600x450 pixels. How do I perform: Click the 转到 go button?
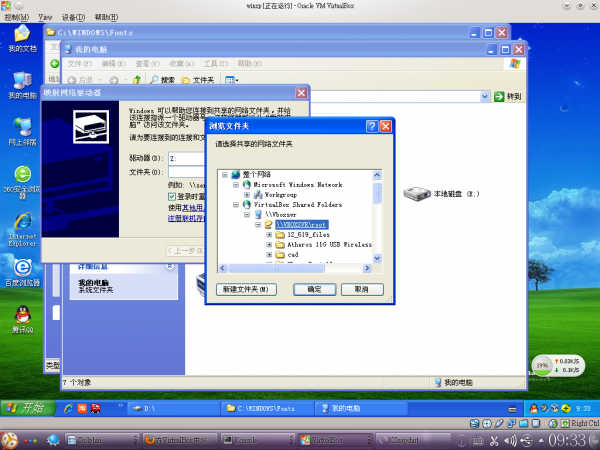point(508,96)
